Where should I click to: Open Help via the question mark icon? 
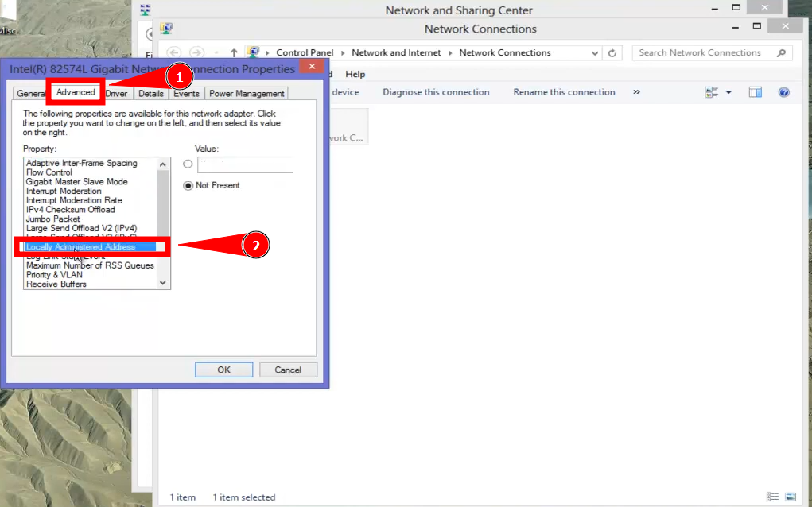[x=784, y=92]
